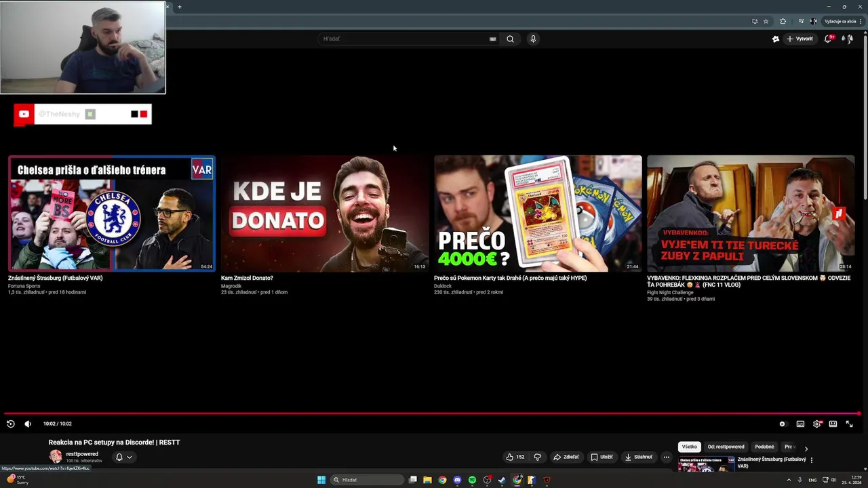Screen dimensions: 868x488
Task: Open YouTube notifications bell
Action: click(x=828, y=39)
